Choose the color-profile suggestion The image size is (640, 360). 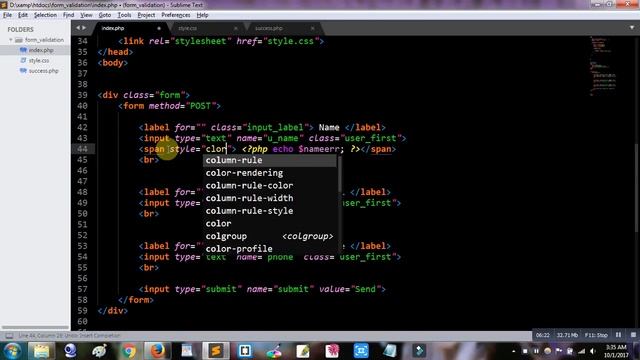[270, 248]
